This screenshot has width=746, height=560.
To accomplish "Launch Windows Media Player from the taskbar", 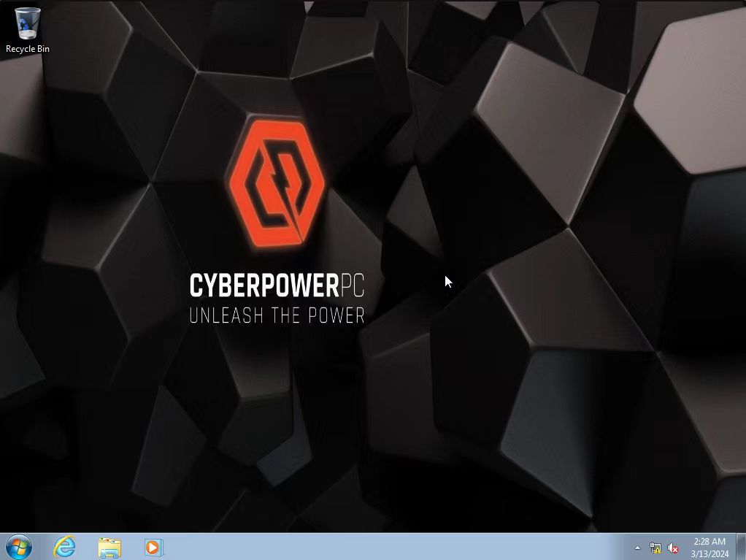I will [x=154, y=547].
